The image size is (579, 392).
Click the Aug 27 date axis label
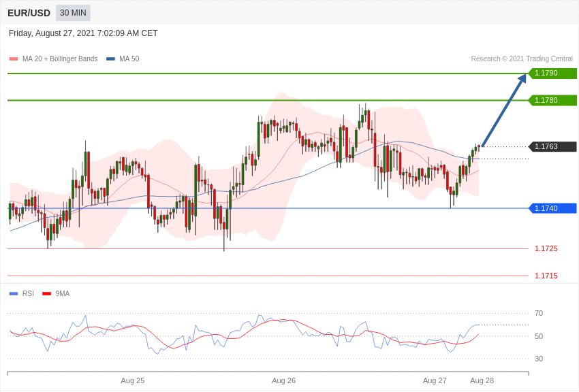tap(435, 380)
